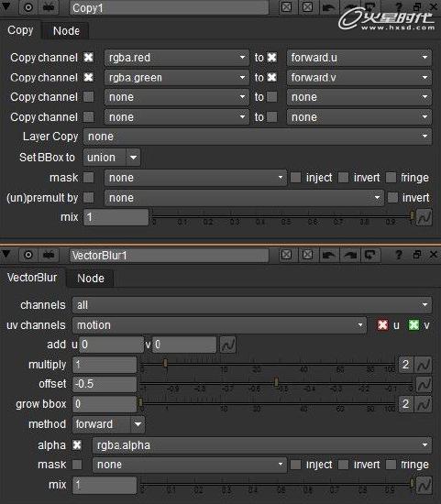Open the grow bbox animation curve menu
441x504 pixels.
423,404
